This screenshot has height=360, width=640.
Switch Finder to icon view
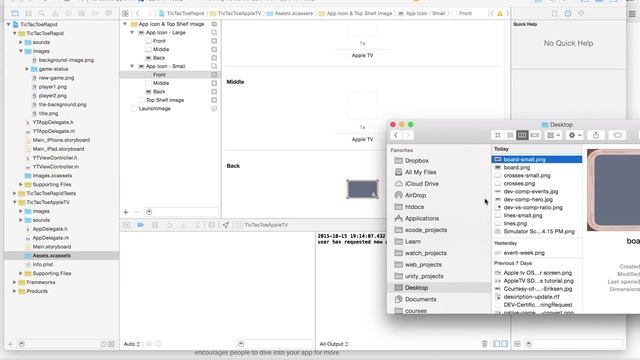(x=498, y=135)
